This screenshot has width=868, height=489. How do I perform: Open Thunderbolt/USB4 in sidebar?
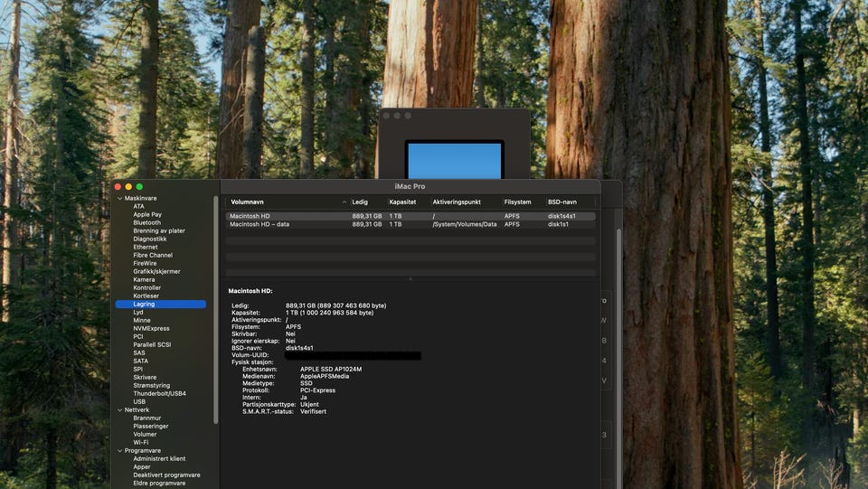click(160, 393)
